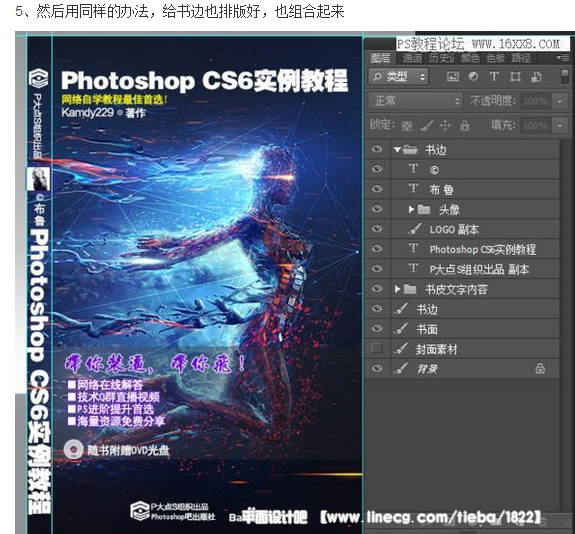The height and width of the screenshot is (534, 575).
Task: Click the brush icon of 背景 layer
Action: 401,368
